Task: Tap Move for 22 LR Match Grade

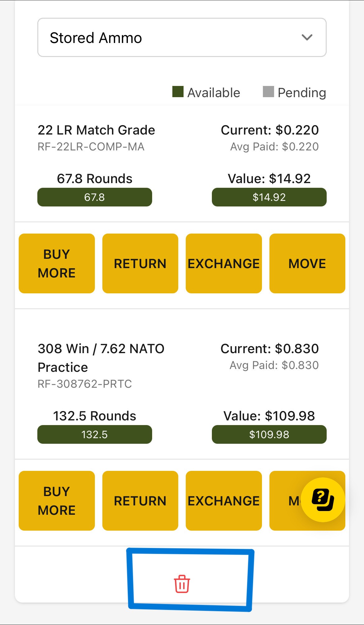Action: [307, 263]
